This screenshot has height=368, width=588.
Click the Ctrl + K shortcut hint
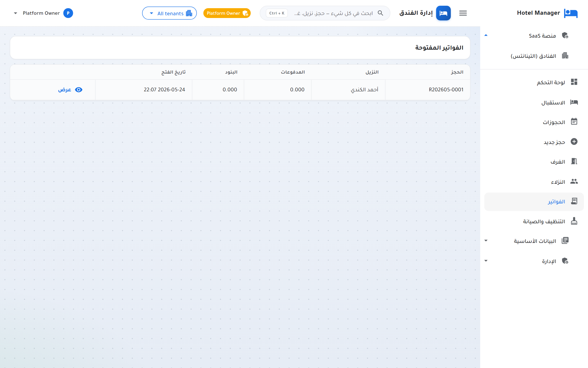click(x=277, y=13)
